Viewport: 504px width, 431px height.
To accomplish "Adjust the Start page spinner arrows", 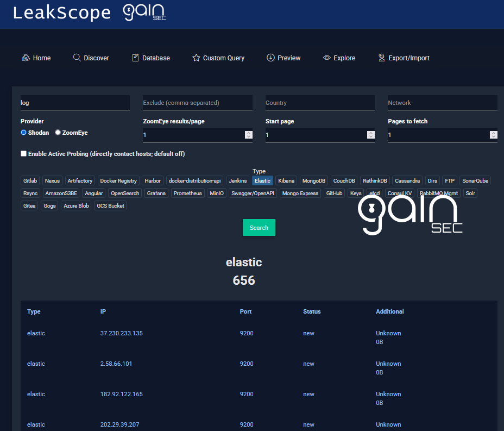I will [370, 135].
